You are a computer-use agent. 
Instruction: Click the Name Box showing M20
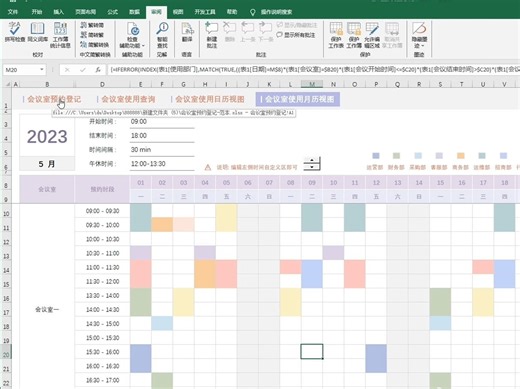(x=20, y=70)
